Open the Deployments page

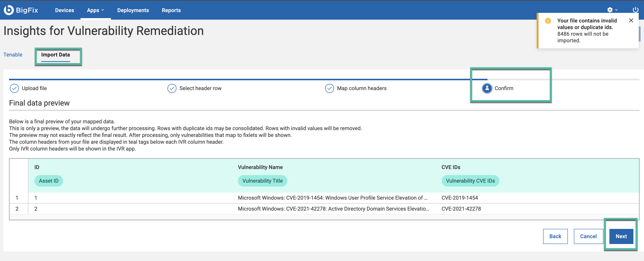pos(133,10)
